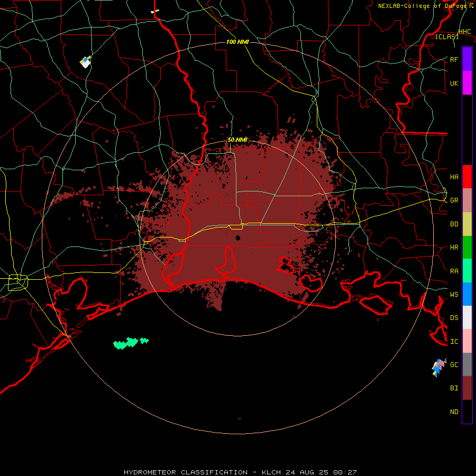Click the ND legend label
This screenshot has height=476, width=476.
[x=454, y=412]
